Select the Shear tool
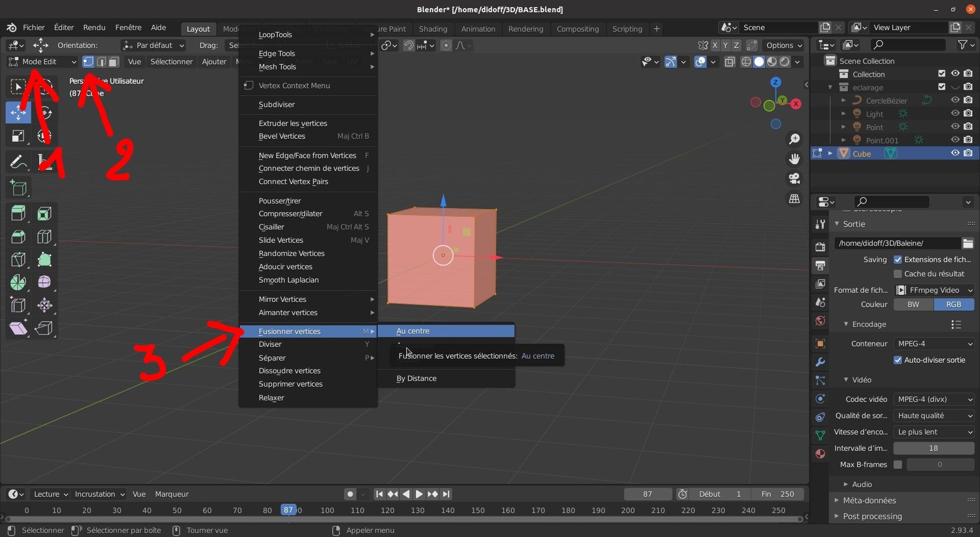 18,328
